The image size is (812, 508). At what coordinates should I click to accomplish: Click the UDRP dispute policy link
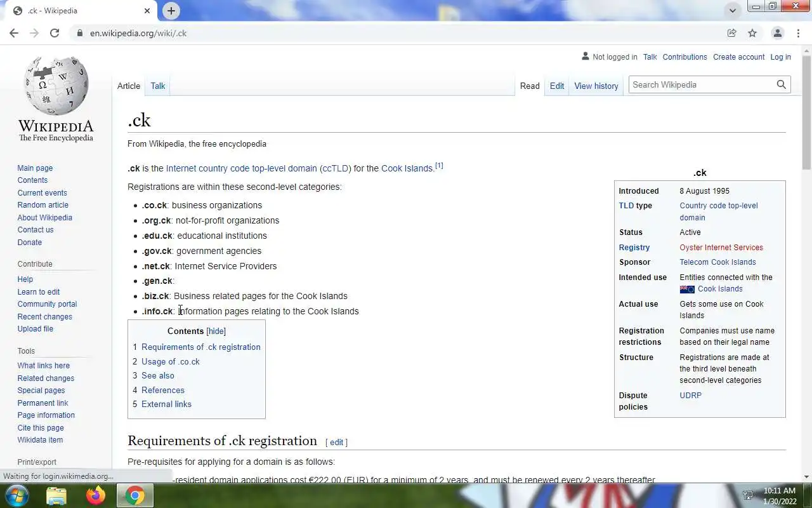point(690,396)
